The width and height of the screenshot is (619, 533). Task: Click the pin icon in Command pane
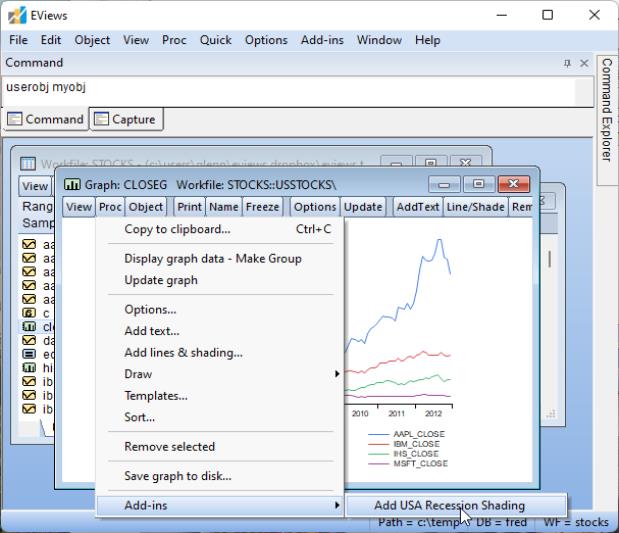(x=568, y=63)
